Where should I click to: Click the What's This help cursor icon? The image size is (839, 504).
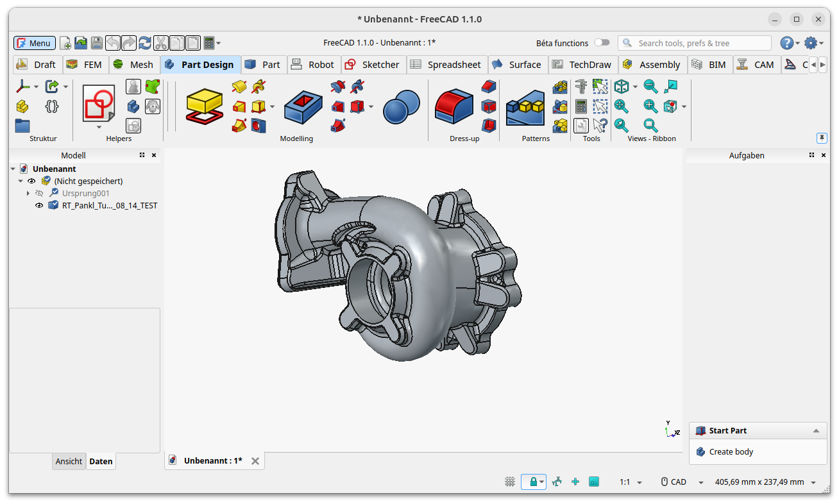[x=600, y=125]
